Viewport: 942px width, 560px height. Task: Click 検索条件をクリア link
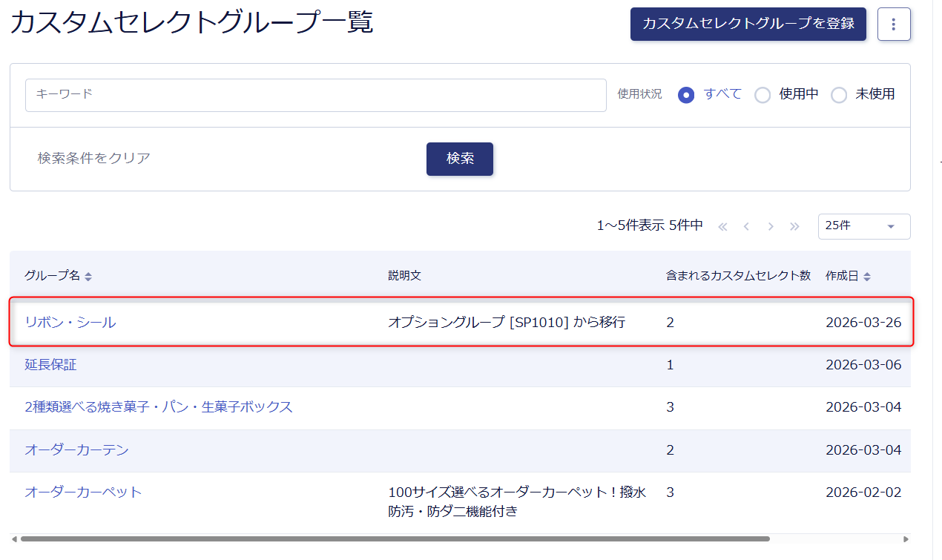pyautogui.click(x=94, y=158)
